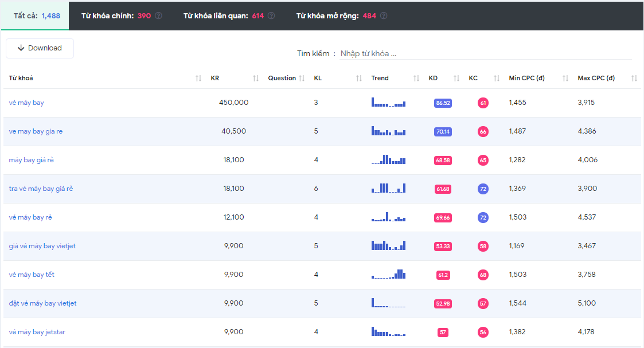Viewport: 644px width, 348px height.
Task: Open keyword link vé máy bay jetstar
Action: click(x=37, y=332)
